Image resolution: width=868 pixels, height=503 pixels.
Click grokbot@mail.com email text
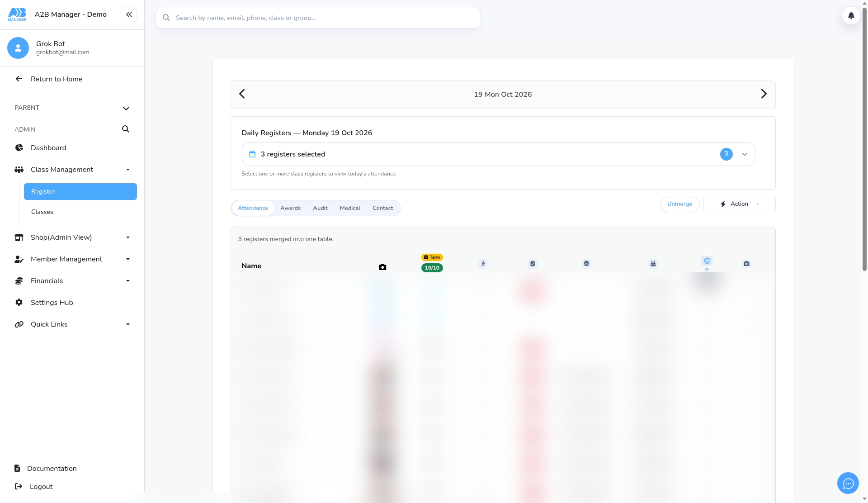(63, 52)
